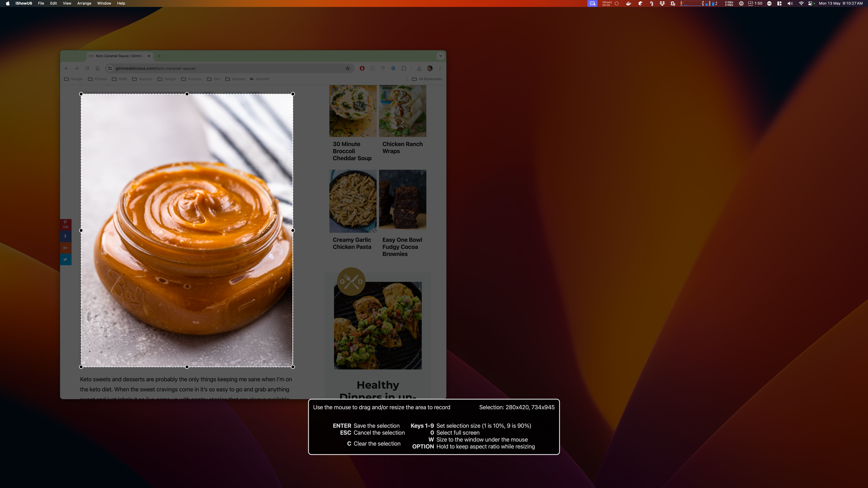The width and height of the screenshot is (868, 488).
Task: Open the Edit menu
Action: (x=54, y=3)
